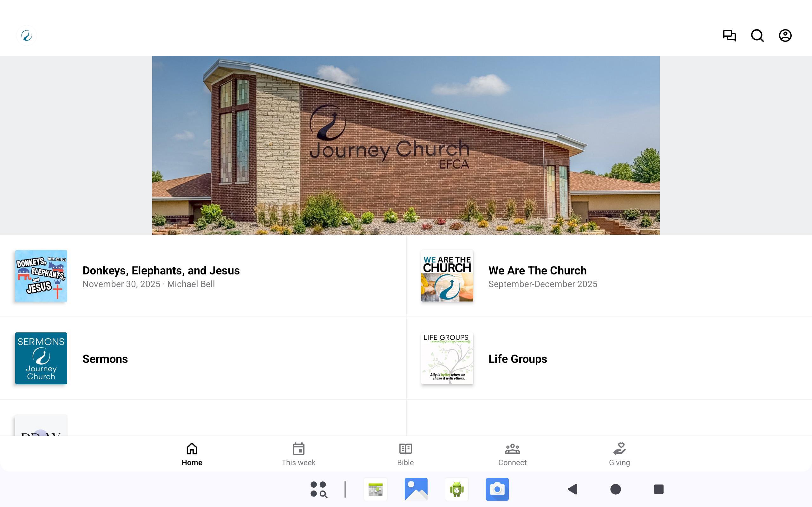
Task: Select the Home tab
Action: (x=192, y=454)
